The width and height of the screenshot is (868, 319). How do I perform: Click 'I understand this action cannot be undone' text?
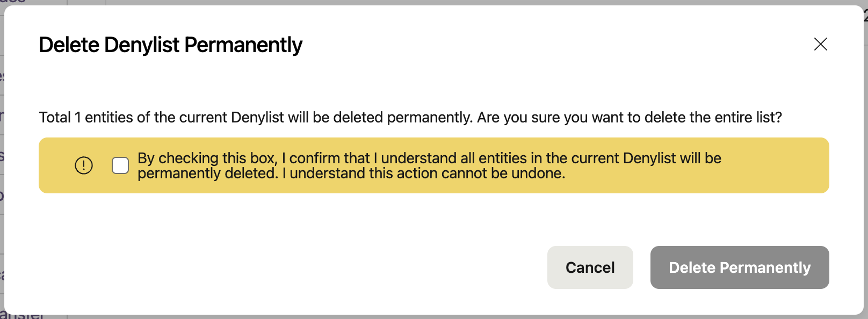click(424, 173)
